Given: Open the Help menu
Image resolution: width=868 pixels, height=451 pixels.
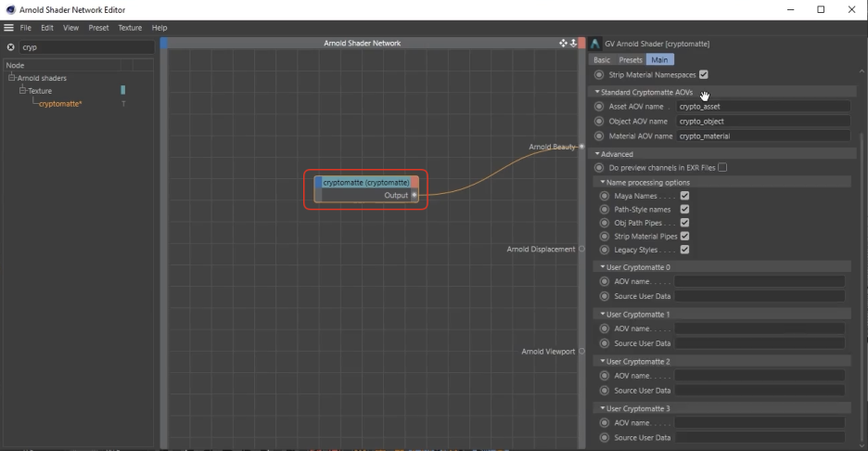Looking at the screenshot, I should [x=160, y=28].
